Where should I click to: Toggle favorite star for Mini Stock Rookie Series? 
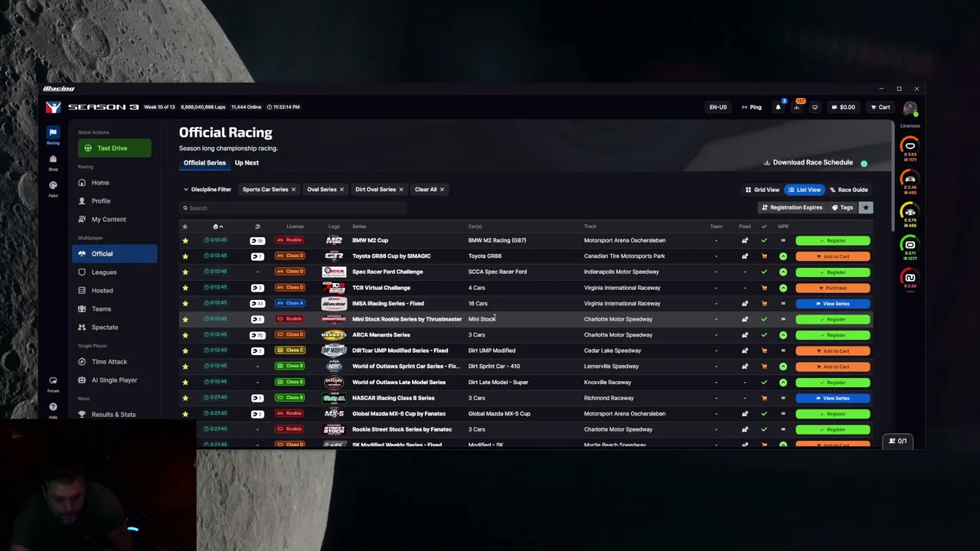(185, 319)
